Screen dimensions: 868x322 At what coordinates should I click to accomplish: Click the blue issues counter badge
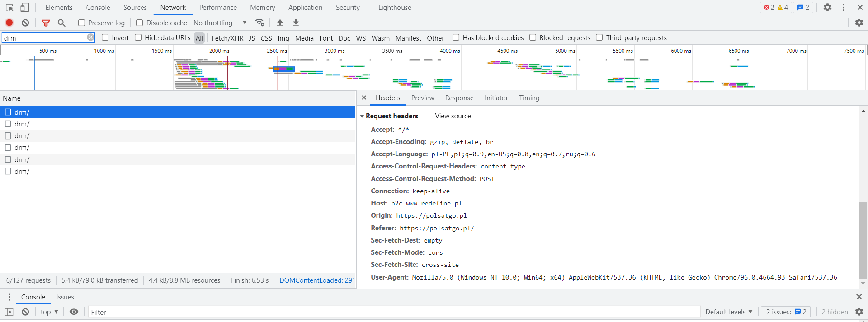803,7
